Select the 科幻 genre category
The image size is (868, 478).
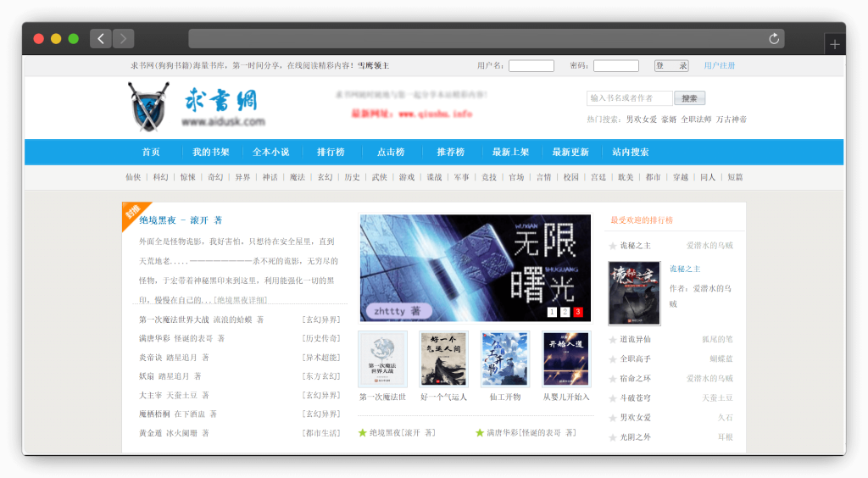tap(160, 178)
